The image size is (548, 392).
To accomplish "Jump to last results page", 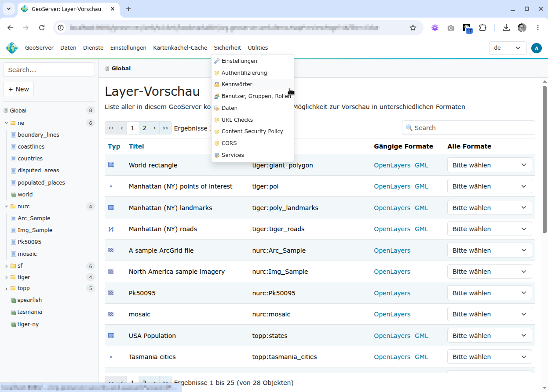I will [165, 128].
